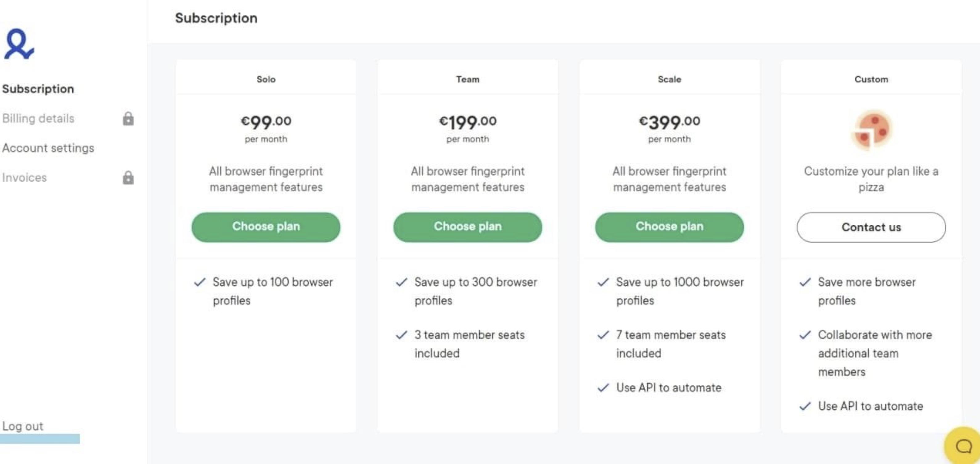The height and width of the screenshot is (464, 980).
Task: Click the €199.00 Team price
Action: [468, 122]
